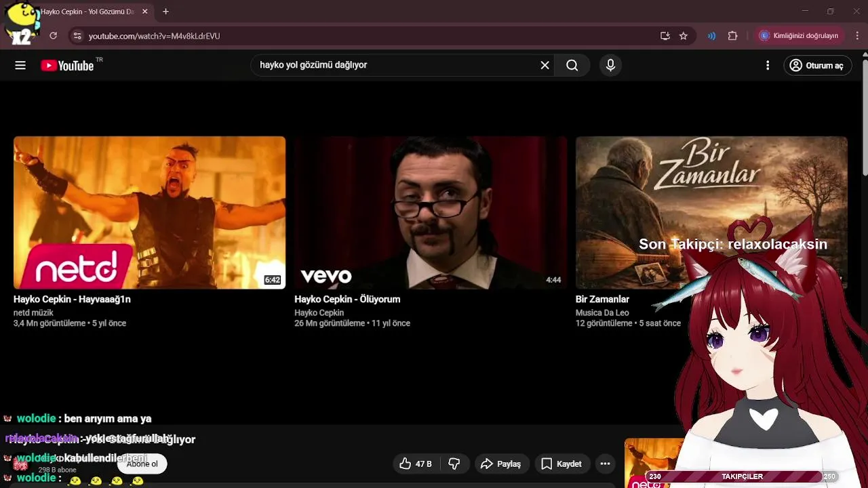The image size is (868, 488).
Task: Reload the page with refresh icon
Action: [x=53, y=36]
